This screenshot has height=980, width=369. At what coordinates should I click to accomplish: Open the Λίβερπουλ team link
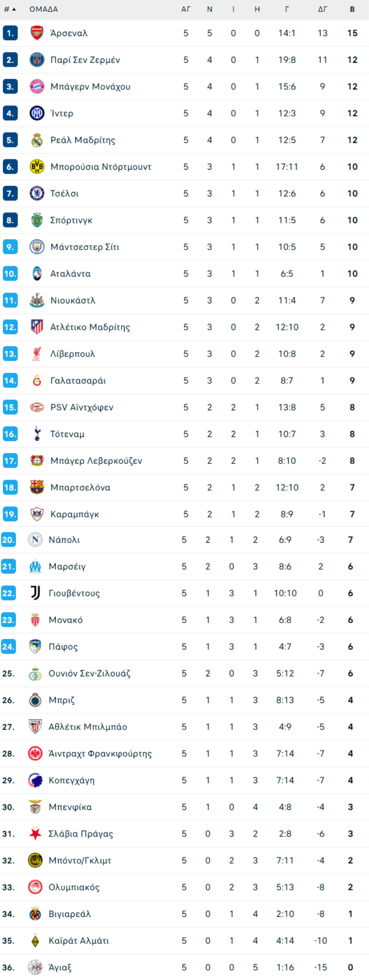click(73, 354)
